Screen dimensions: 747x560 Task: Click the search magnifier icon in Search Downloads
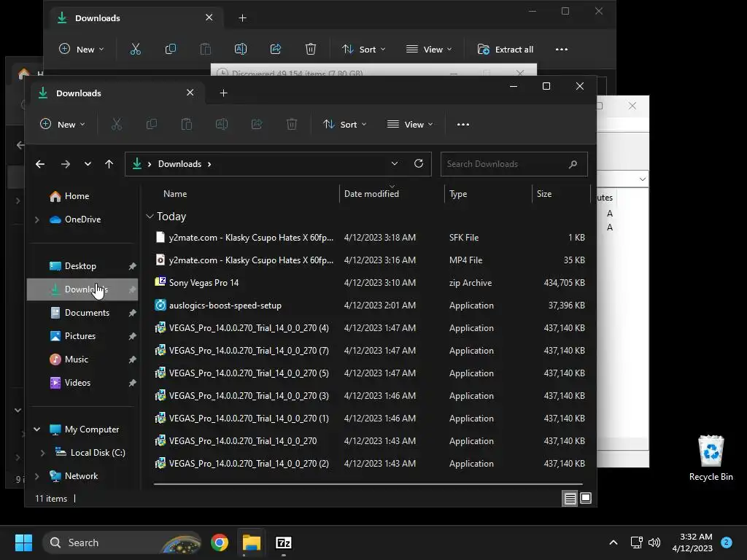(x=573, y=164)
